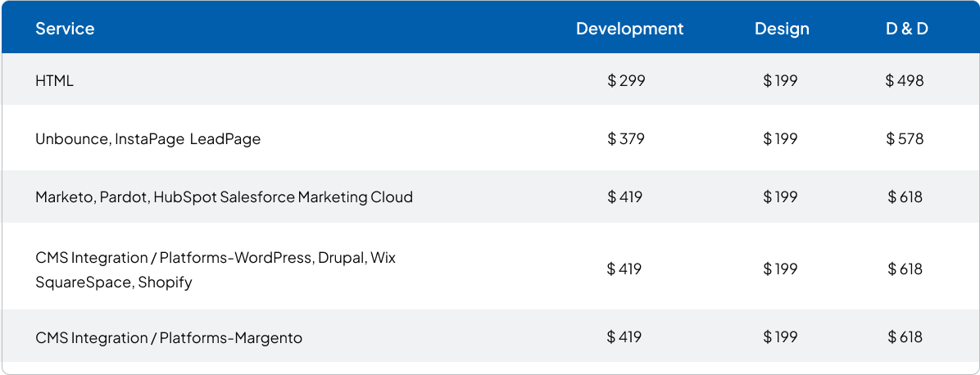Select the Unbounce, InstaPage LeadPage row

click(147, 139)
